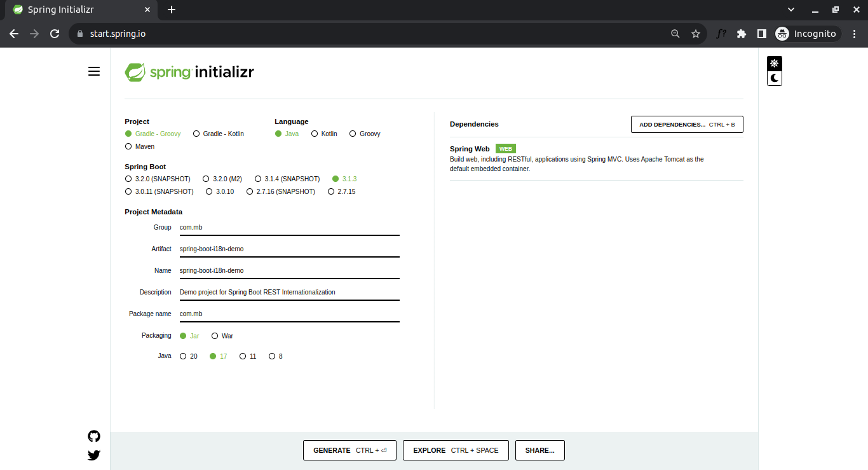Screen dimensions: 868x470
Task: Select Spring Boot 3.0.10
Action: (219, 192)
